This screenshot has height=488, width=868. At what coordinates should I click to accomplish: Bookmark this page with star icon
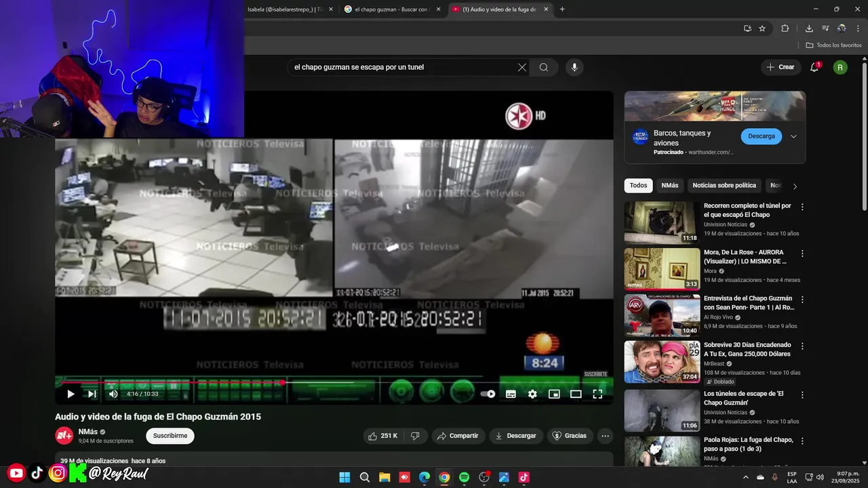tap(762, 28)
